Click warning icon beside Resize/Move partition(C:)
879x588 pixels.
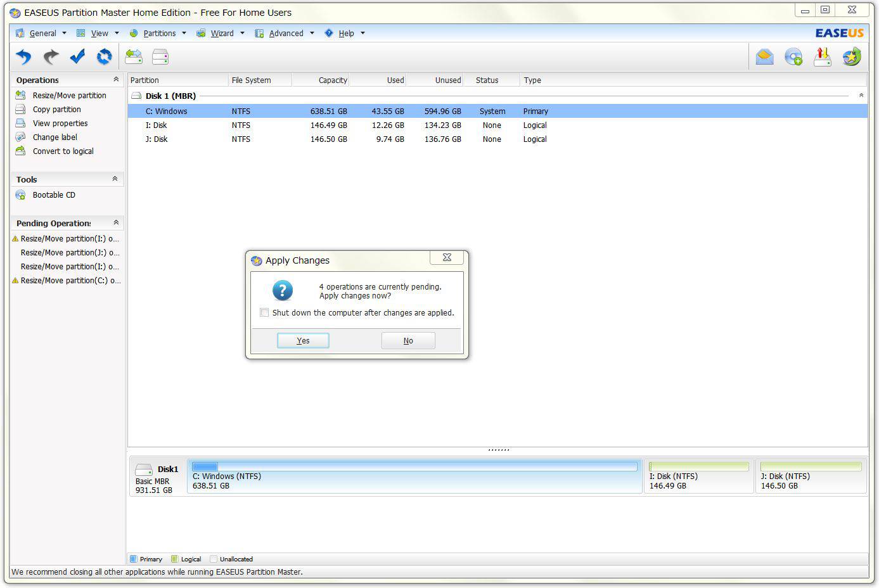[15, 281]
